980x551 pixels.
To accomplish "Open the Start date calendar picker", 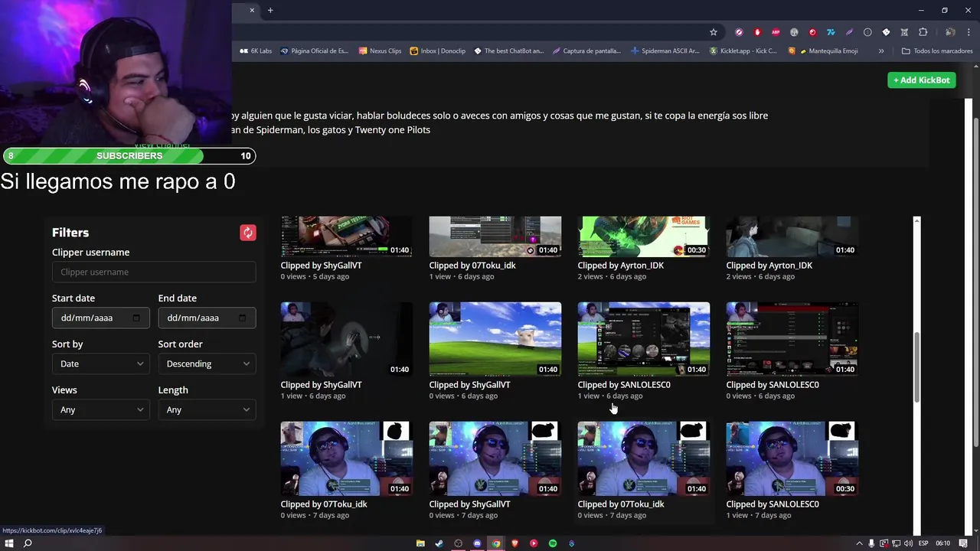I will [x=136, y=318].
